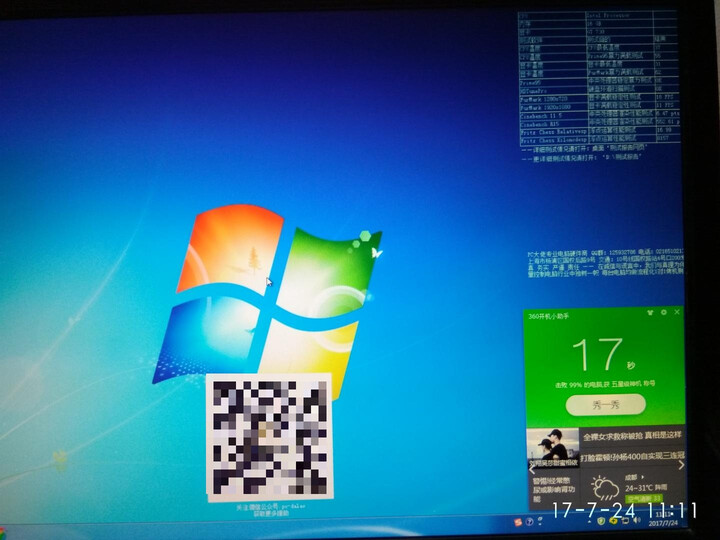Click the rainy weather icon
This screenshot has width=720, height=540.
point(605,488)
